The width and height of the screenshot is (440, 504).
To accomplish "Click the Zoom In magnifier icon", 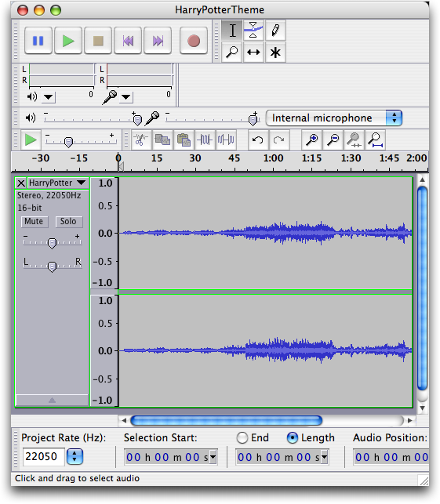I will pos(311,140).
